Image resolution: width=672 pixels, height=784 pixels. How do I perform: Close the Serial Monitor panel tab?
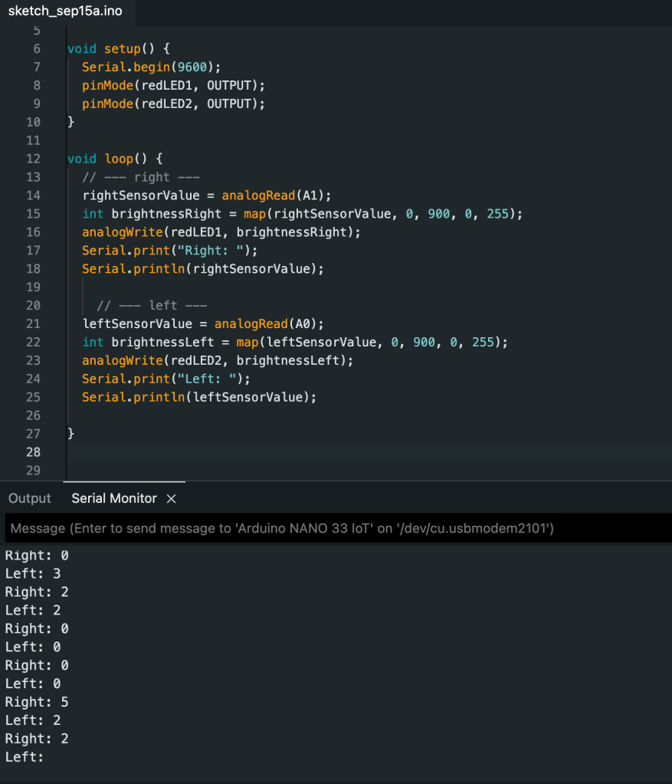click(x=172, y=499)
